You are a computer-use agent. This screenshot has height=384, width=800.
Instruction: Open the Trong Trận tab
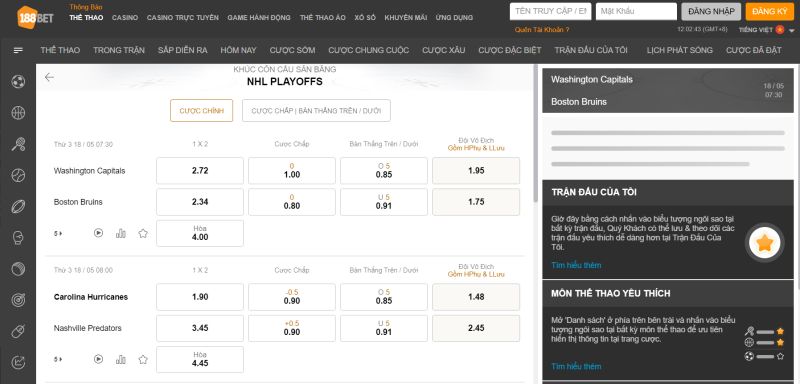[119, 50]
